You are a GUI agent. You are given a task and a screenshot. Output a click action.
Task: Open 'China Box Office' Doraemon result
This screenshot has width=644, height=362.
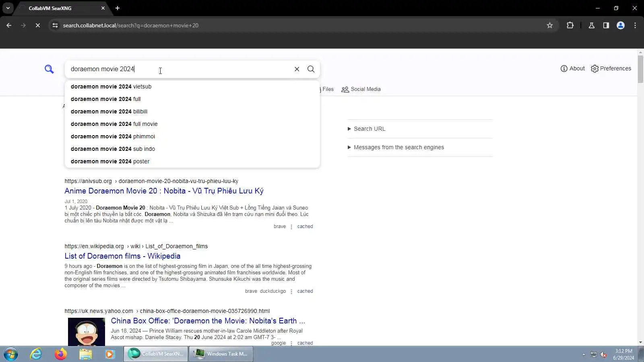point(208,321)
